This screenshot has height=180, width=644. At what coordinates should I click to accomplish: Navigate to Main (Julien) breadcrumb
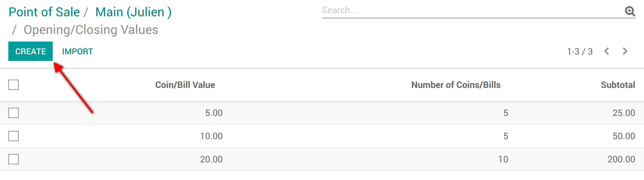[133, 12]
